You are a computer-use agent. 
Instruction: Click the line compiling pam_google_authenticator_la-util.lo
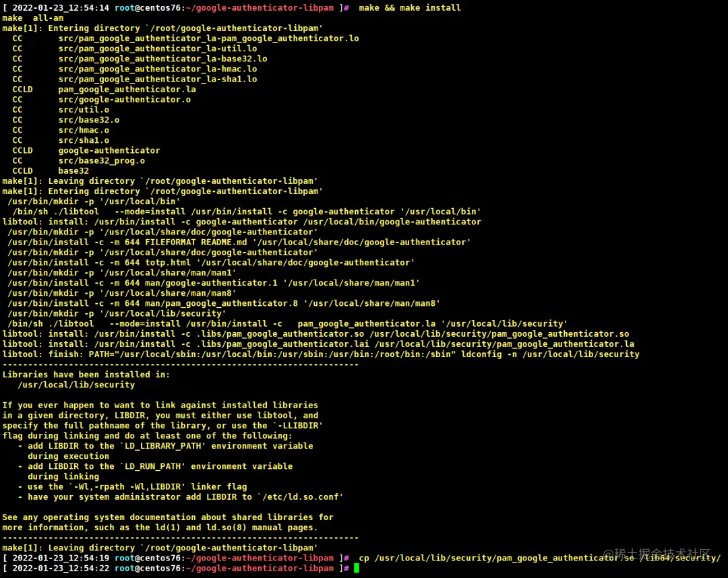135,49
